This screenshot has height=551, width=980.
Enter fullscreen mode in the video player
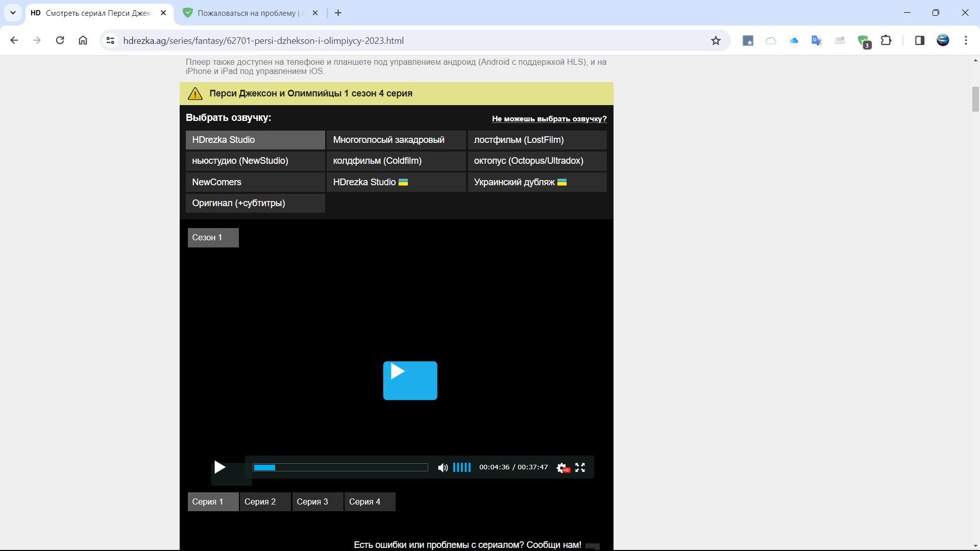pyautogui.click(x=580, y=467)
